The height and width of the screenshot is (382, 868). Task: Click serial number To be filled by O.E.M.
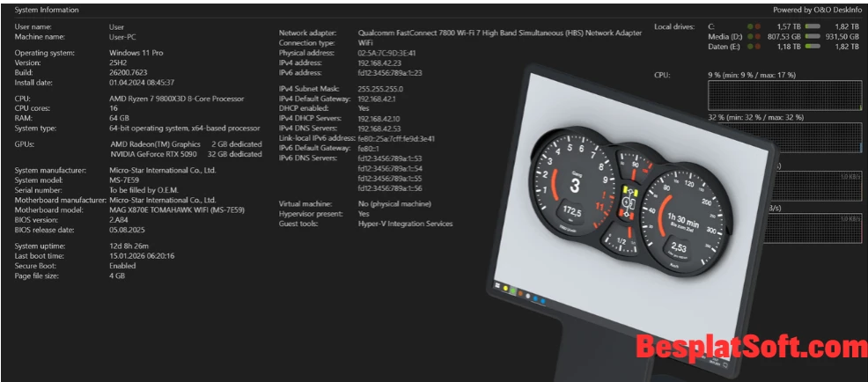(143, 190)
